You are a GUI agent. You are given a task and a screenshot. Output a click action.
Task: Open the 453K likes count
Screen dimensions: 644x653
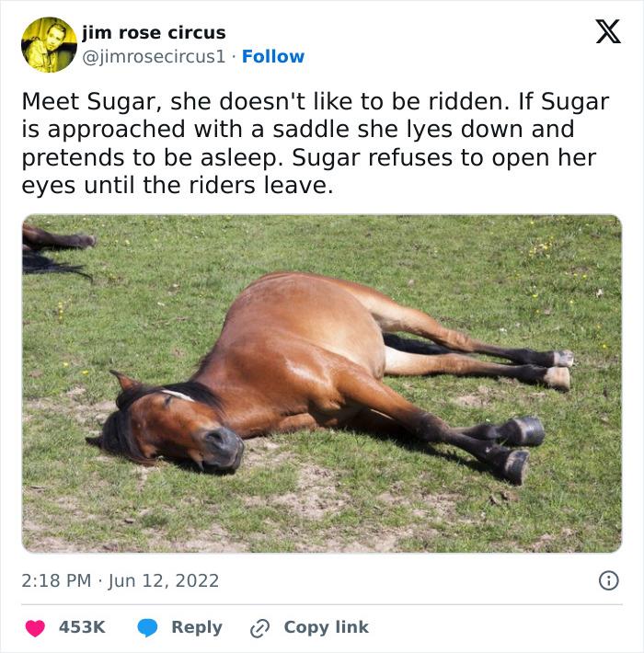click(x=82, y=627)
